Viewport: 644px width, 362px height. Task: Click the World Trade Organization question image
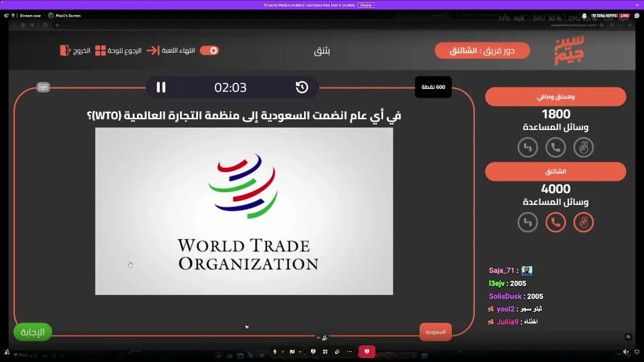[x=244, y=211]
